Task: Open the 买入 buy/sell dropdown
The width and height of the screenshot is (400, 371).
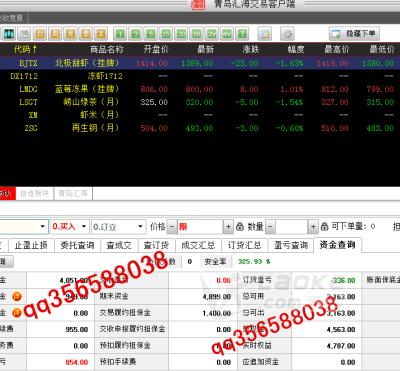Action: tap(70, 227)
